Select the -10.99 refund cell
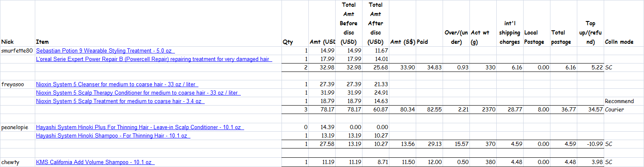The height and width of the screenshot is (167, 644). coord(591,144)
